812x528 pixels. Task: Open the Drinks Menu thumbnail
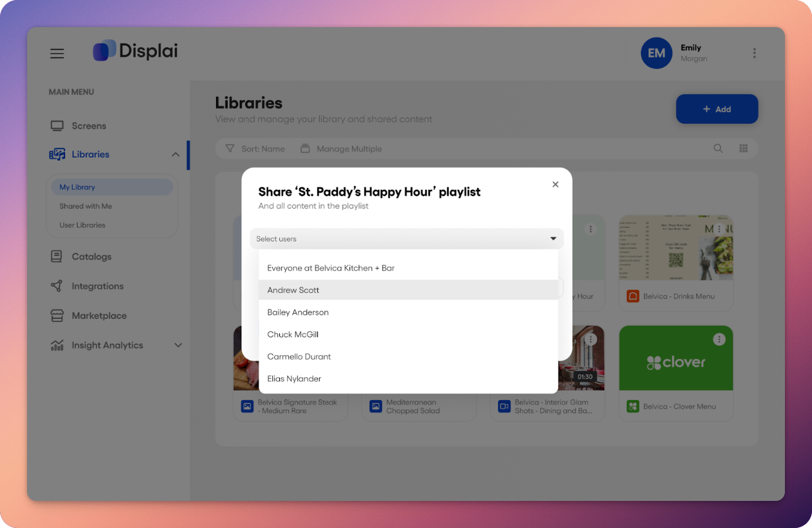(676, 248)
